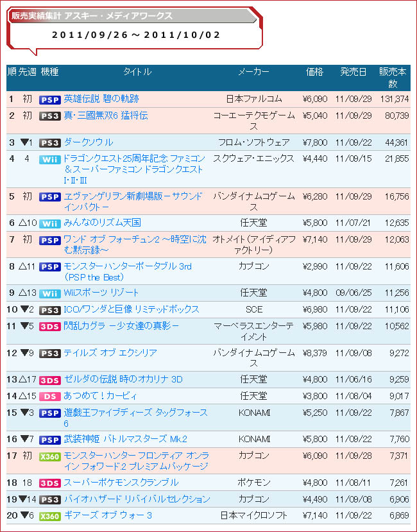
Task: Click the Wii badge beside Wiiスポーツ リゾート
Action: (50, 293)
